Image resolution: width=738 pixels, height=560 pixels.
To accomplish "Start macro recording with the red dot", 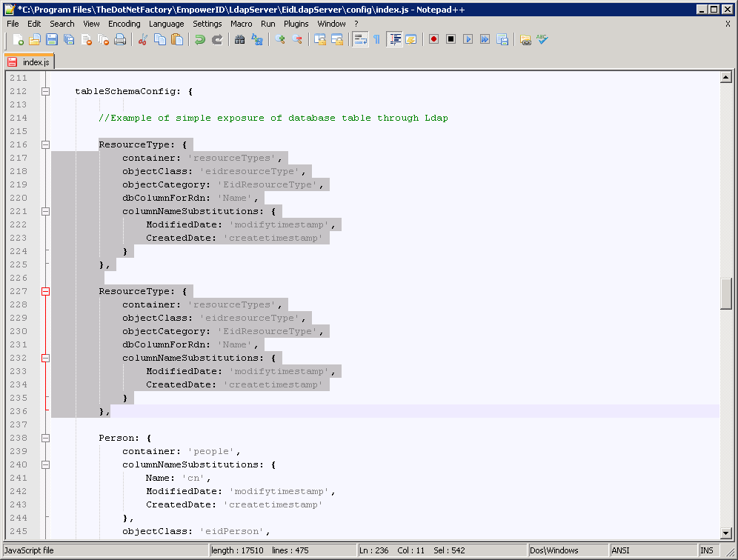I will 434,39.
